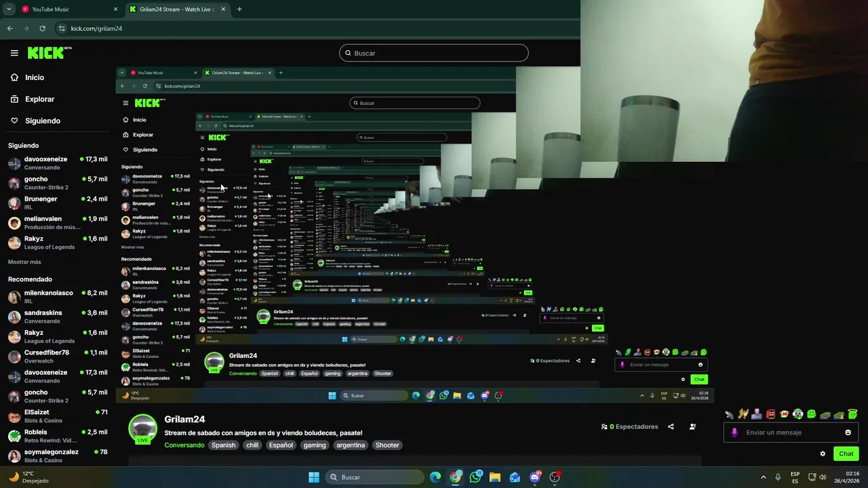Go to Inicio in the sidebar

(x=28, y=77)
